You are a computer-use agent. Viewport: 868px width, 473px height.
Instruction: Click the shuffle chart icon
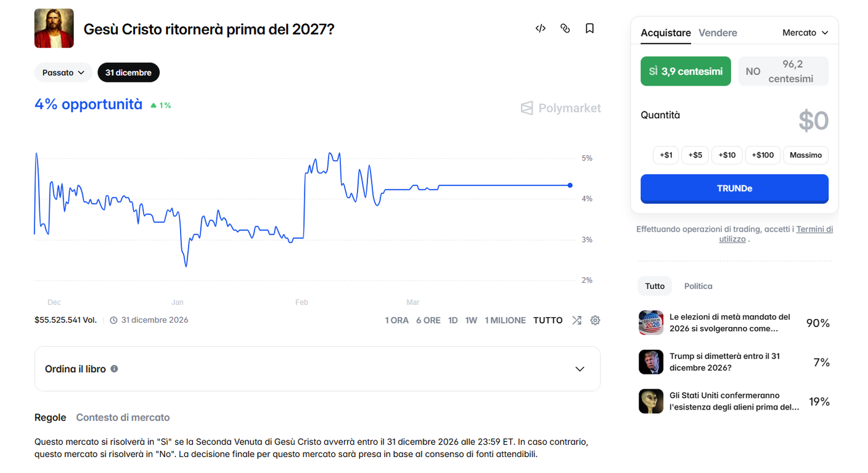[x=576, y=320]
